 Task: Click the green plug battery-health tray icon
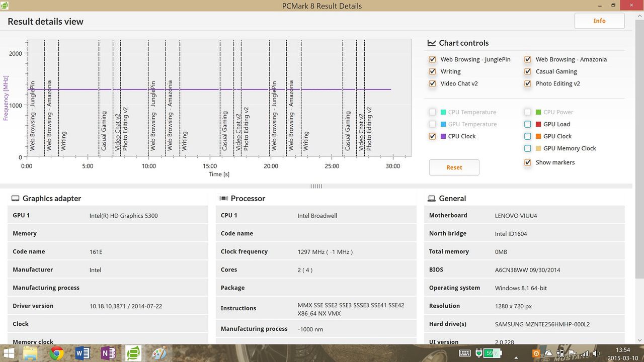(x=479, y=353)
